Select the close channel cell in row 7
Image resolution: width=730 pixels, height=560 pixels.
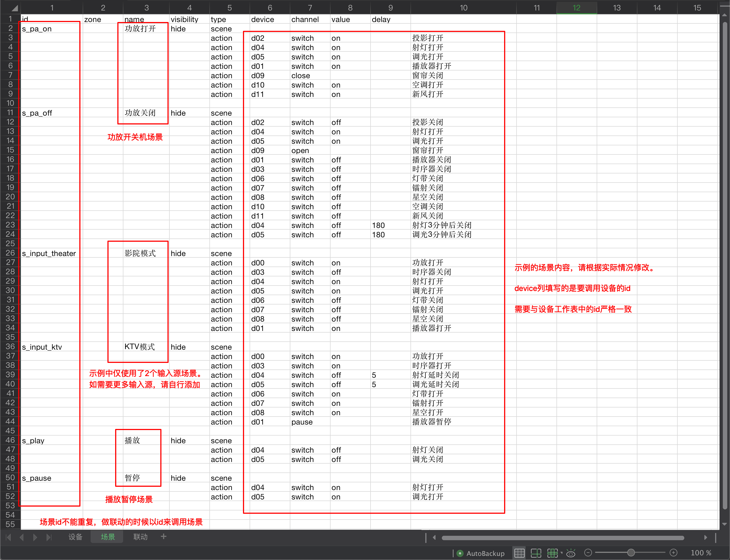coord(310,76)
